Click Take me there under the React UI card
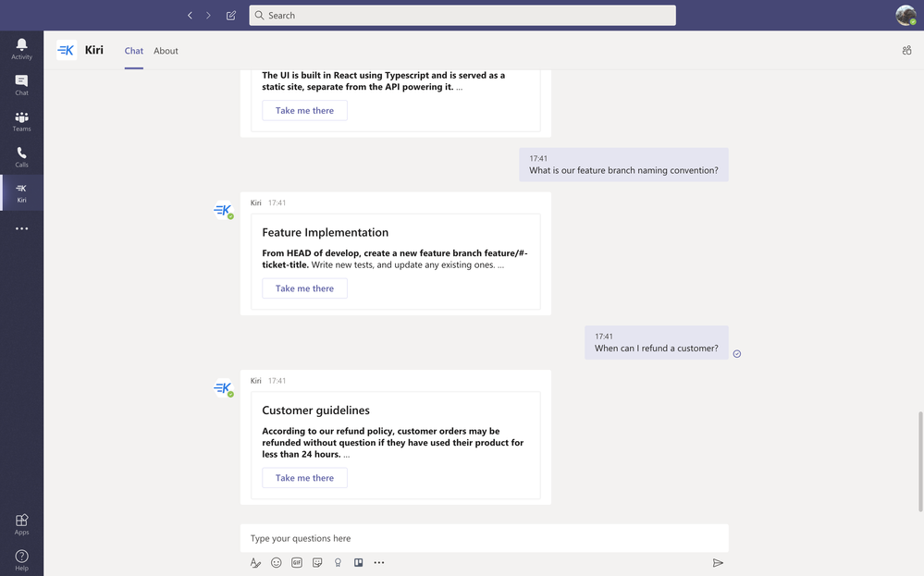This screenshot has height=576, width=924. point(304,110)
